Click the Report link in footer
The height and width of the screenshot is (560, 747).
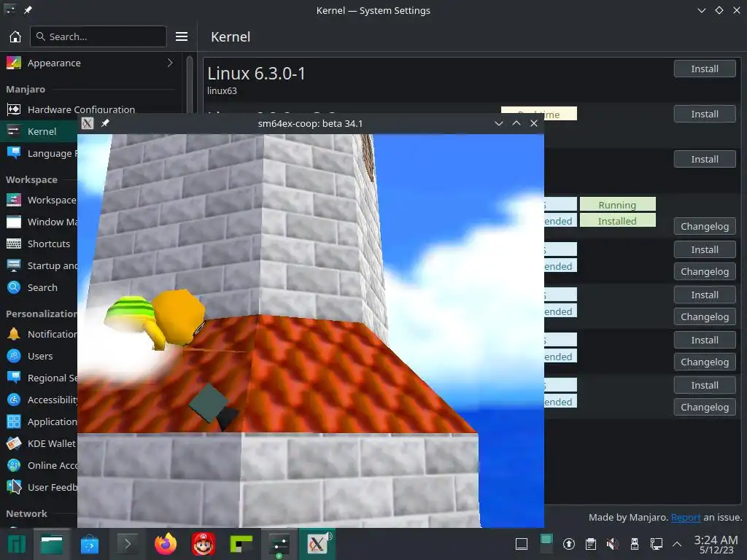(x=686, y=517)
